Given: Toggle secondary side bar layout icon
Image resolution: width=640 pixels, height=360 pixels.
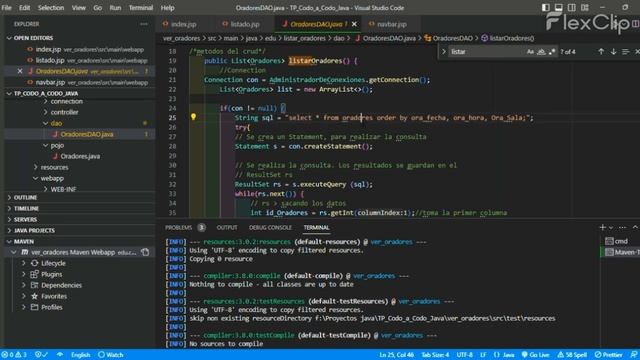Looking at the screenshot, I should [572, 7].
